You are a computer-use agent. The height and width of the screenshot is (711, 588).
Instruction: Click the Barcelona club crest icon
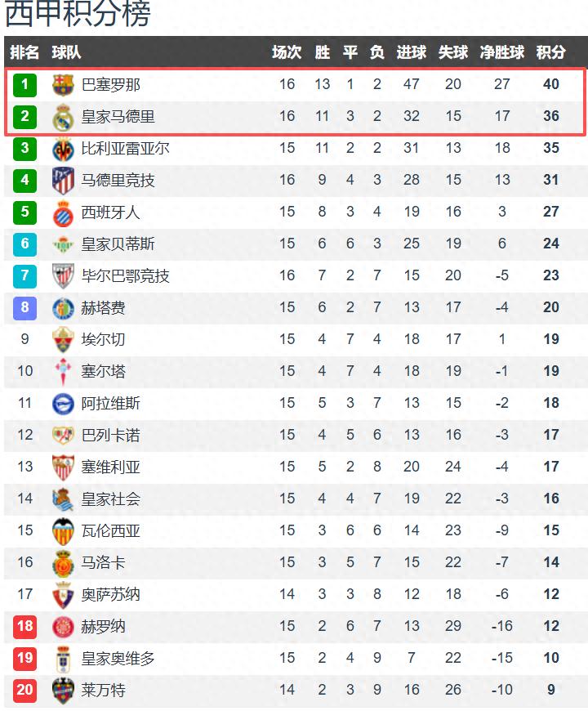coord(63,84)
